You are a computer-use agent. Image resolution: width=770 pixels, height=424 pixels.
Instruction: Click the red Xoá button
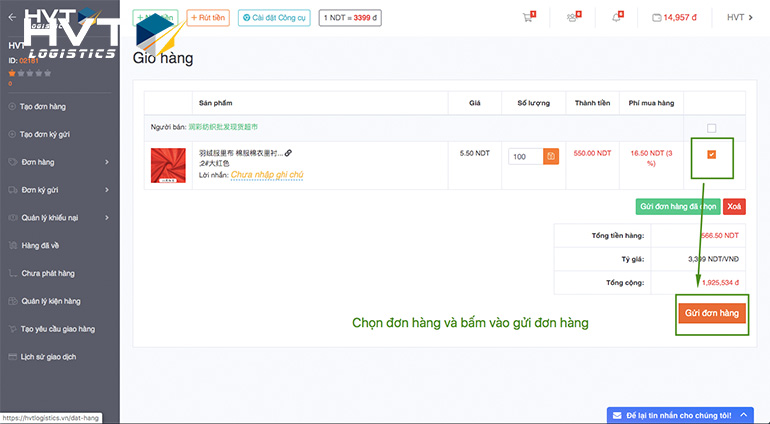click(734, 206)
